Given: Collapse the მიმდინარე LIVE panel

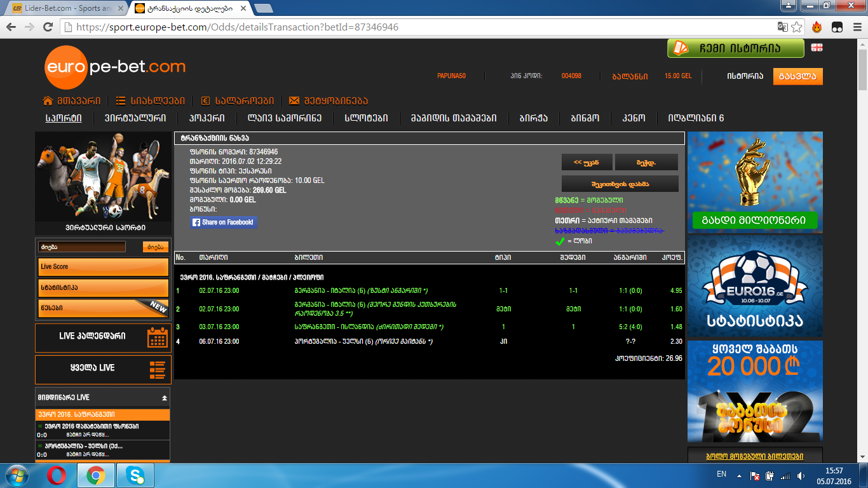Looking at the screenshot, I should [x=165, y=398].
